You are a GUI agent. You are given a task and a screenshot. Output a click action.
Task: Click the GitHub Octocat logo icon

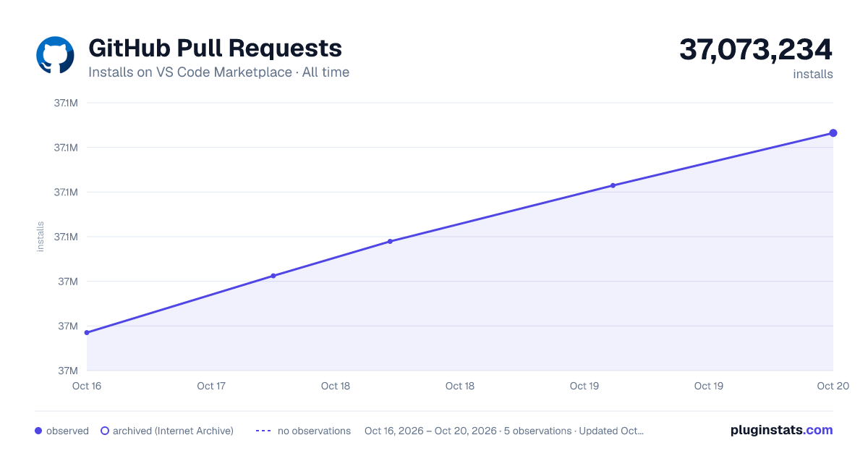pos(55,55)
